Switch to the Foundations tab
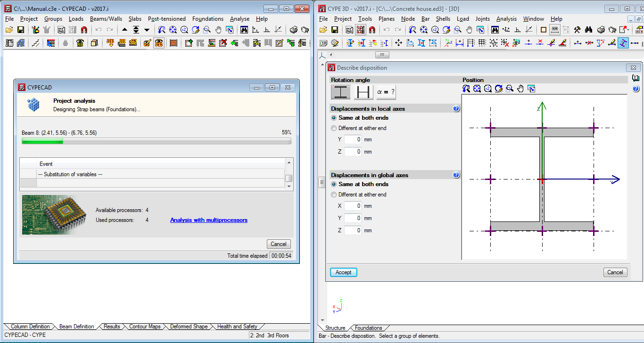644x343 pixels. (368, 328)
